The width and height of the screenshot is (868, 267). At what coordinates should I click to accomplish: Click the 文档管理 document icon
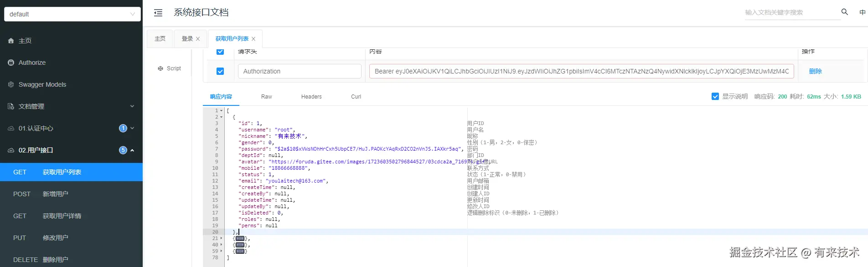click(11, 106)
